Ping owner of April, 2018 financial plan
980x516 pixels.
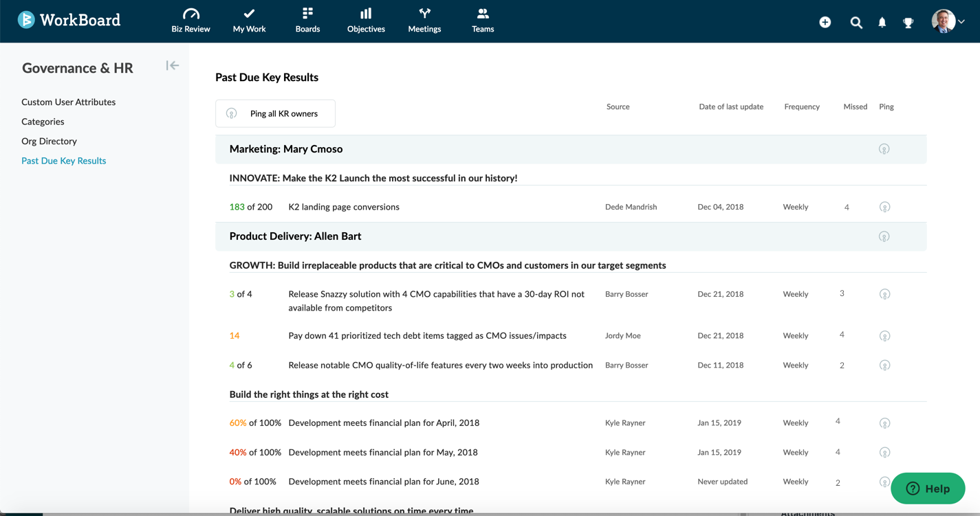click(885, 423)
